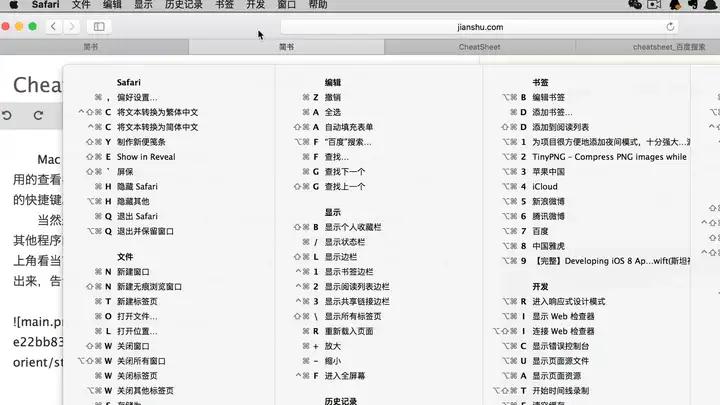Go forward with the Safari forward arrow
Image resolution: width=720 pixels, height=405 pixels.
click(72, 27)
